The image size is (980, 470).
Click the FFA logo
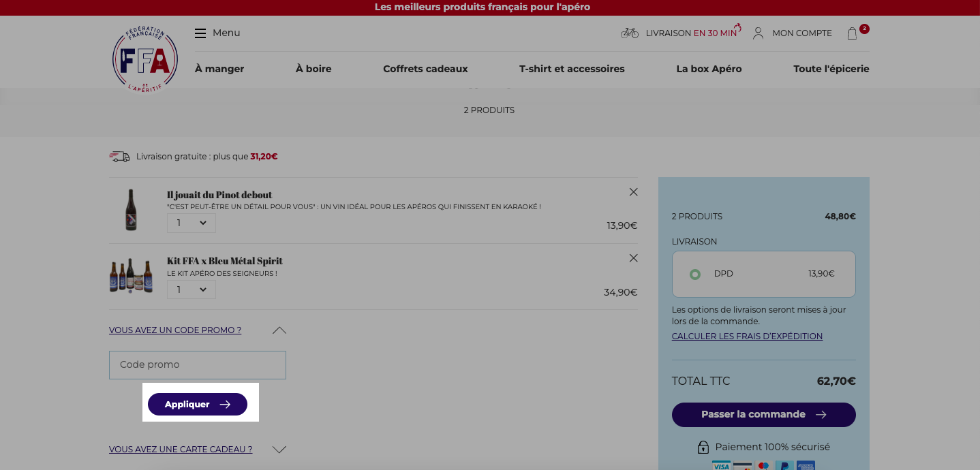[145, 60]
